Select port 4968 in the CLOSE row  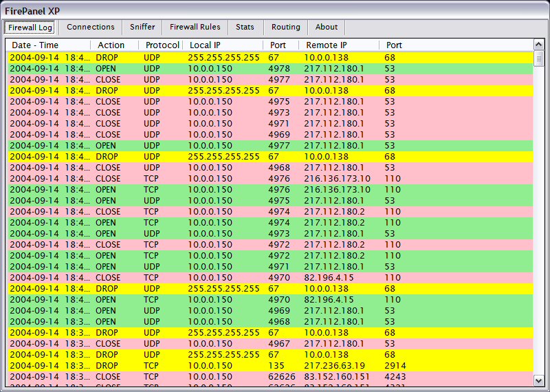pos(279,168)
